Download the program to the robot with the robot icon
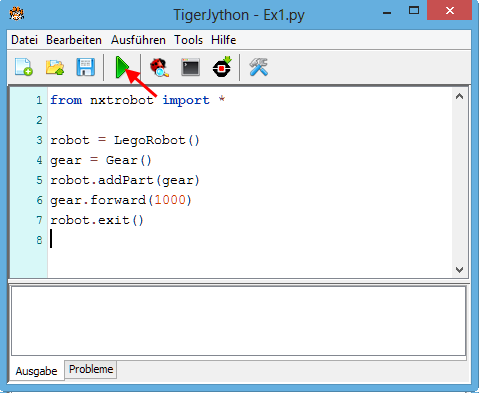The image size is (479, 393). (x=222, y=67)
